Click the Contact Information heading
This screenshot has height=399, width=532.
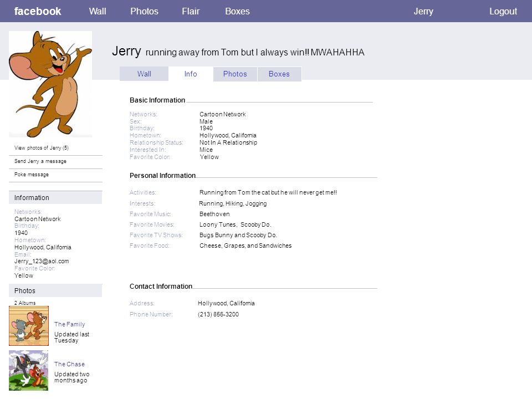(x=161, y=287)
